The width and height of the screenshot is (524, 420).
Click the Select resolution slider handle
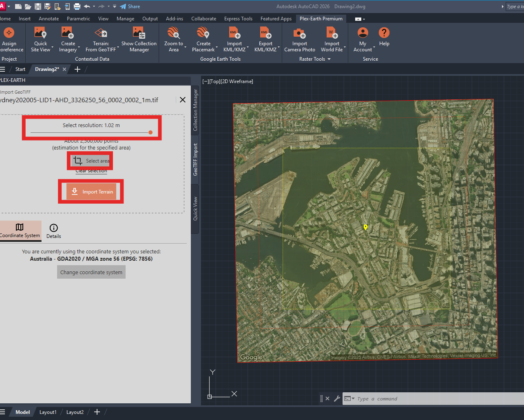point(150,132)
